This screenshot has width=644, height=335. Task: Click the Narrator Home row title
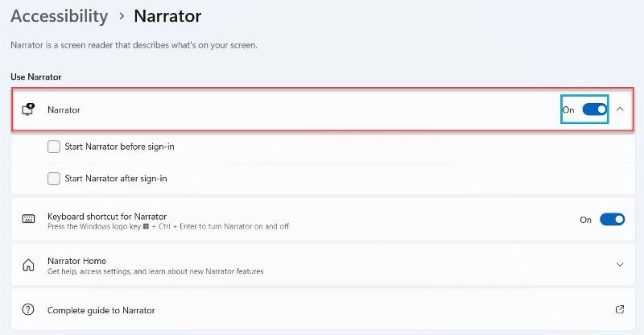pyautogui.click(x=76, y=261)
